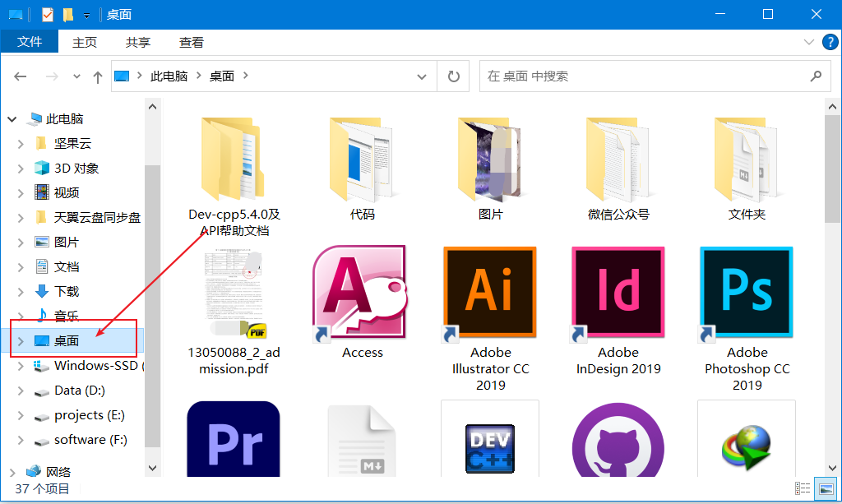Collapse the 此电脑 tree node
The image size is (842, 504).
click(x=11, y=118)
